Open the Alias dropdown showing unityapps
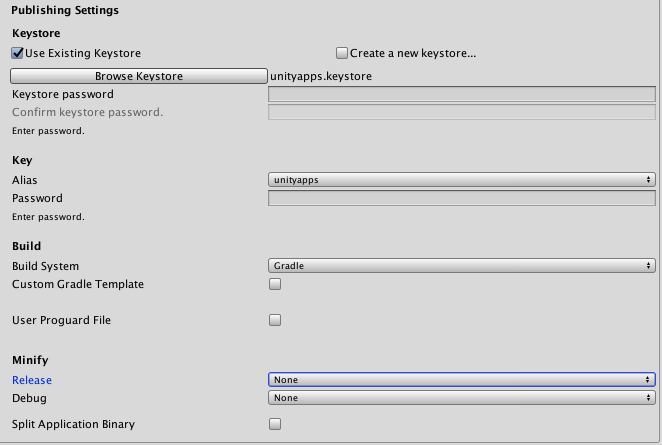 pos(461,180)
